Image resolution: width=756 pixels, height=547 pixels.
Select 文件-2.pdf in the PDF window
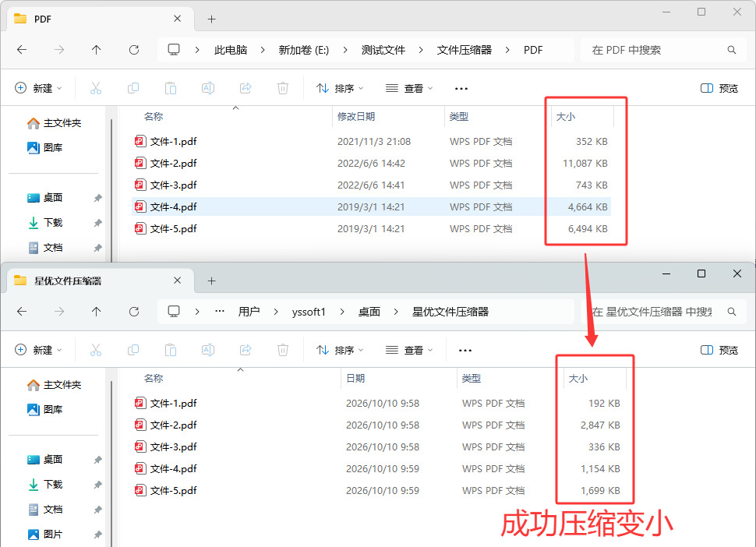(x=371, y=164)
